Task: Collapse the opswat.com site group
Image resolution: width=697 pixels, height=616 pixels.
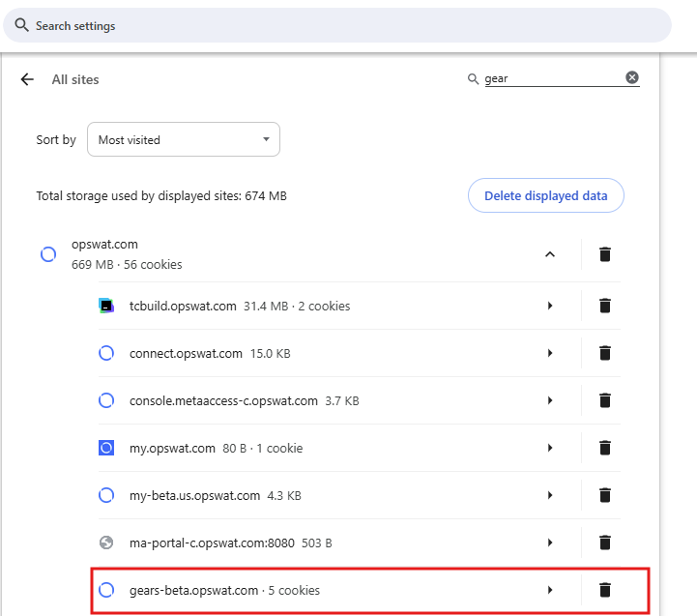Action: click(x=550, y=254)
